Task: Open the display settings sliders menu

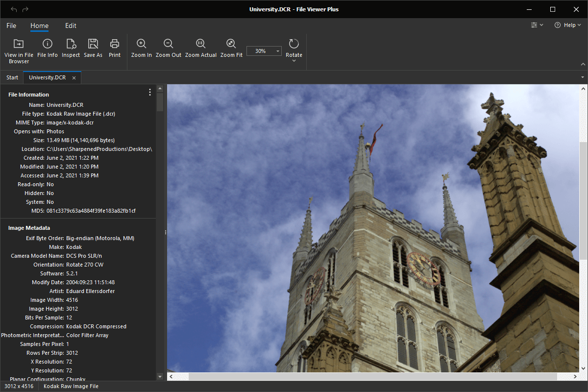Action: pyautogui.click(x=537, y=25)
